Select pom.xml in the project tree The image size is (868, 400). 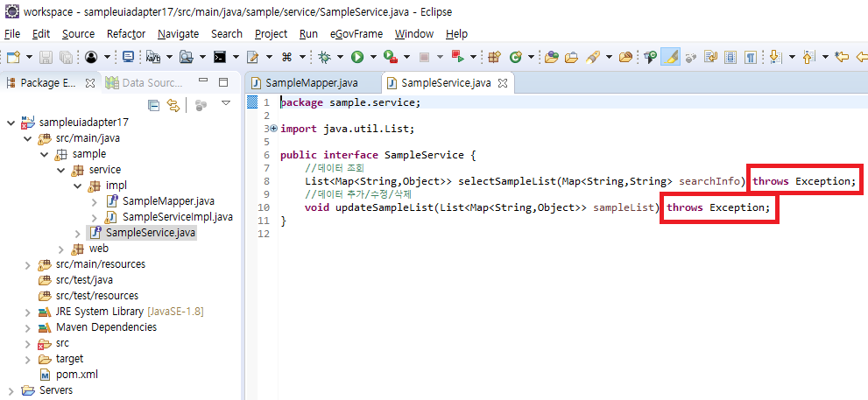[77, 375]
